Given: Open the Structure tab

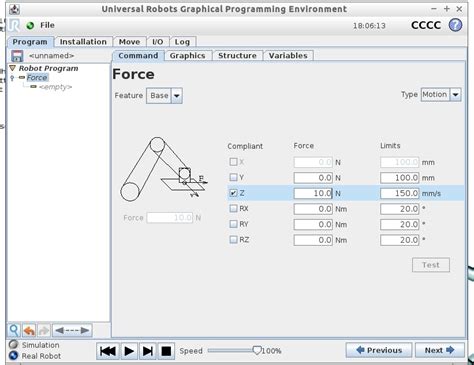Looking at the screenshot, I should point(237,56).
